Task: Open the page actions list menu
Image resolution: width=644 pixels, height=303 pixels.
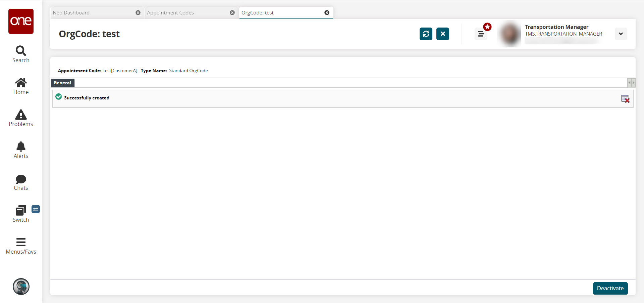Action: point(481,34)
